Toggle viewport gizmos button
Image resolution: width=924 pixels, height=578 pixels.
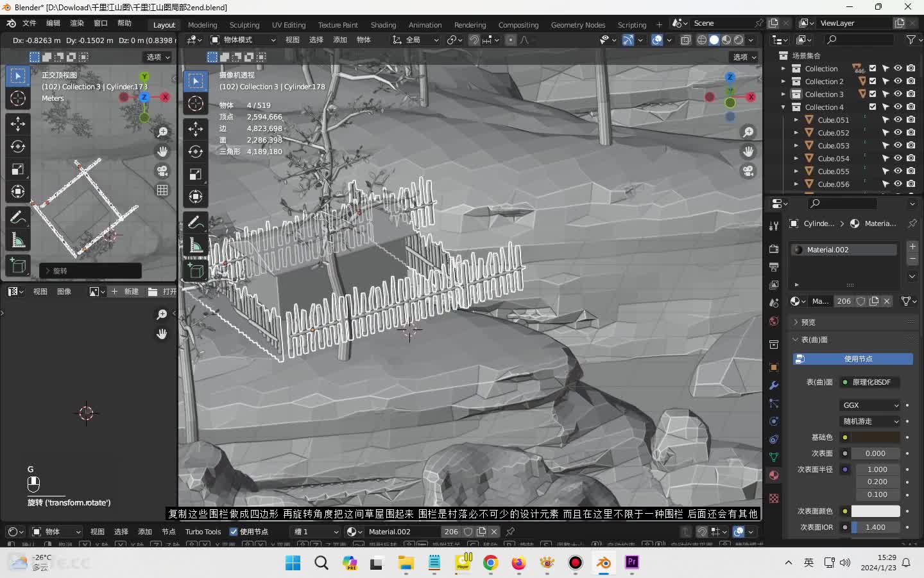(x=628, y=40)
